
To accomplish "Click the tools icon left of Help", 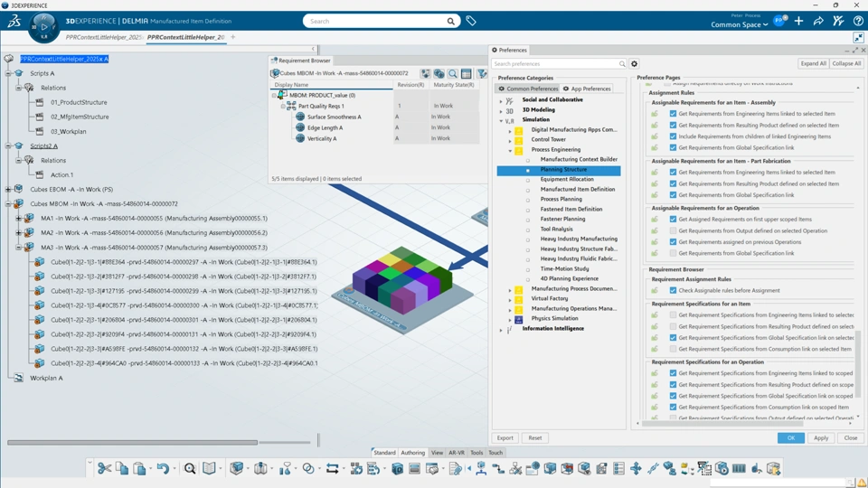I will [838, 21].
